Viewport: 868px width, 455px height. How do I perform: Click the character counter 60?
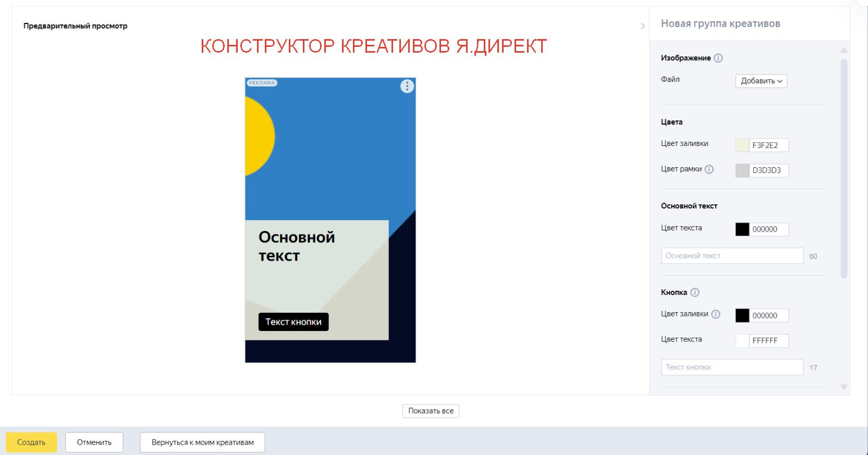coord(813,256)
